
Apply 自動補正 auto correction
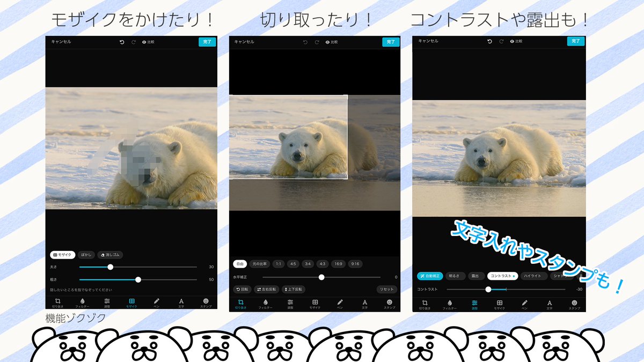click(430, 276)
